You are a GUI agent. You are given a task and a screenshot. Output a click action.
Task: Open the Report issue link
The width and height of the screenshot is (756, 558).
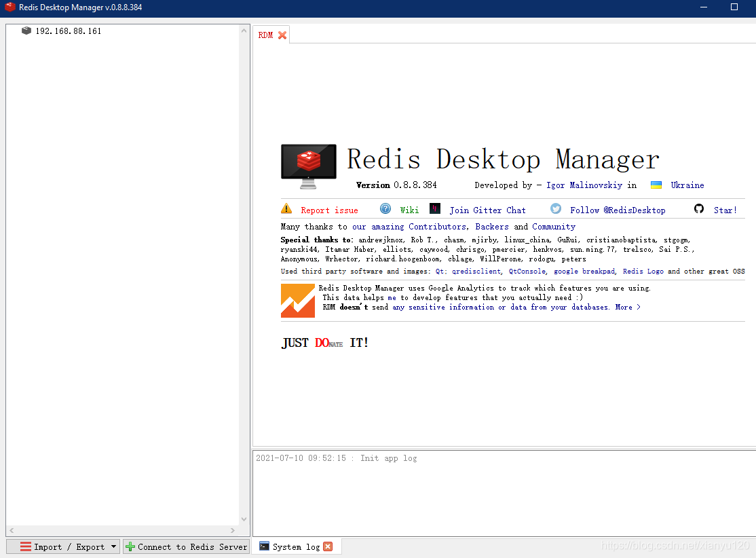point(329,210)
